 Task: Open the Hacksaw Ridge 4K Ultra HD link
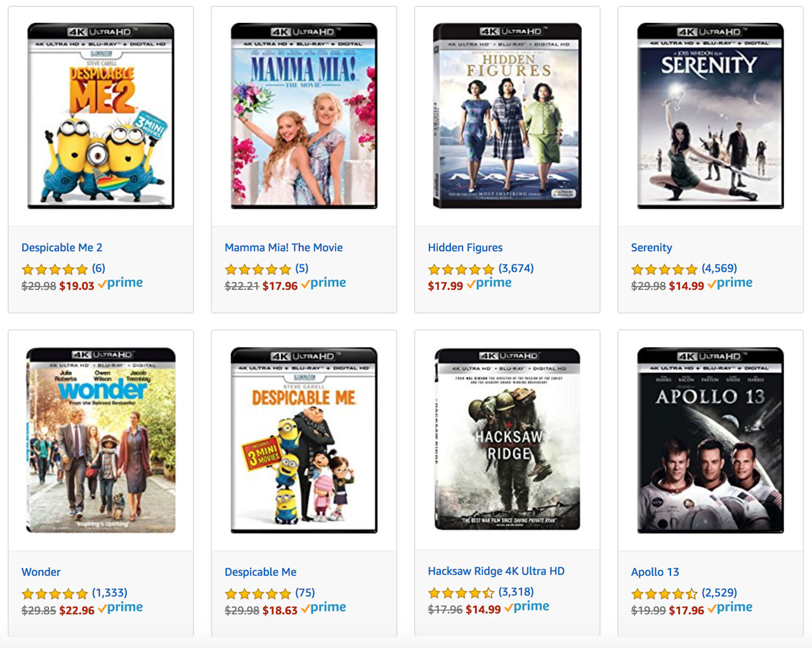point(496,571)
